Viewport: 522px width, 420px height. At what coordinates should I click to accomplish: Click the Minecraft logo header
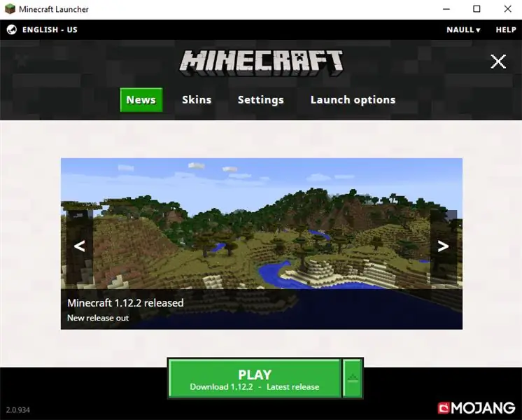261,62
